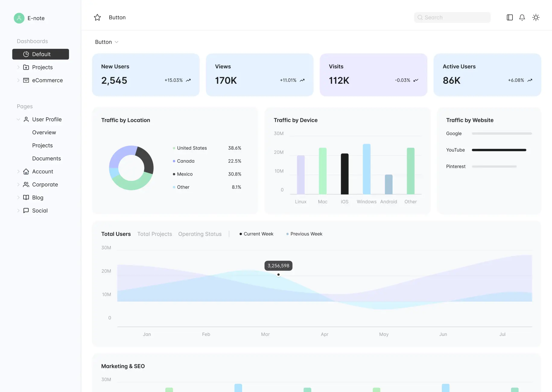Toggle Current Week legend item
552x392 pixels.
(x=256, y=234)
